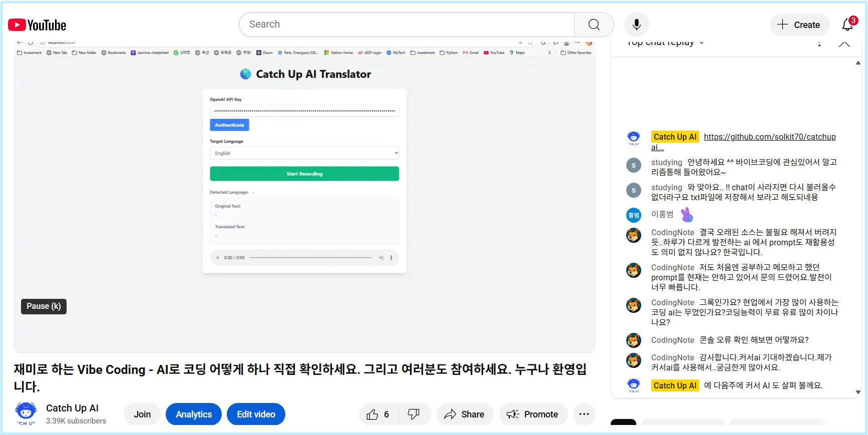Screen dimensions: 868x435
Task: Like this video with thumbs up
Action: [x=372, y=414]
